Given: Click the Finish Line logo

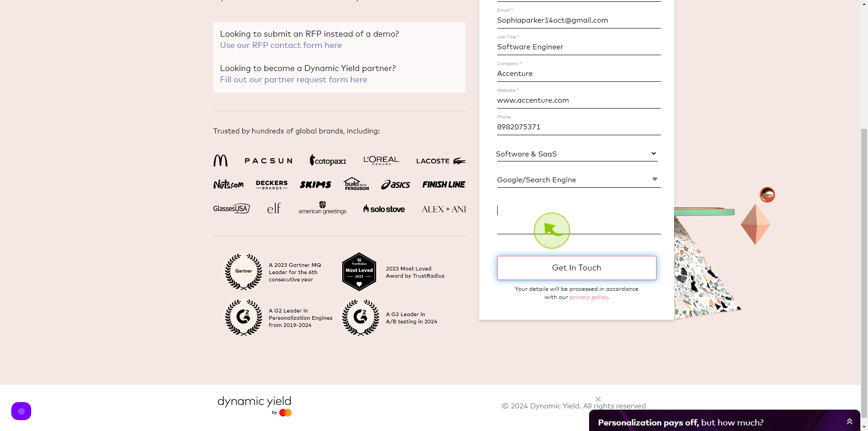Looking at the screenshot, I should click(x=444, y=185).
